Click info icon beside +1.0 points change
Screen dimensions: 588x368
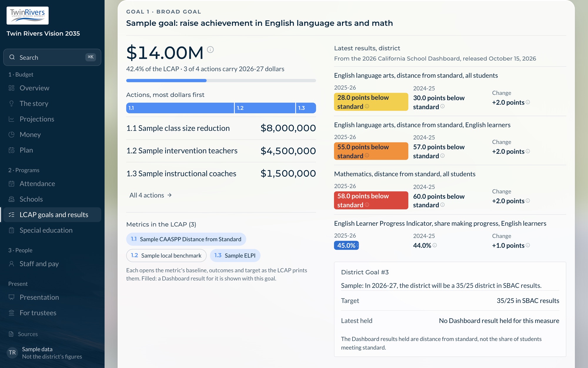528,245
